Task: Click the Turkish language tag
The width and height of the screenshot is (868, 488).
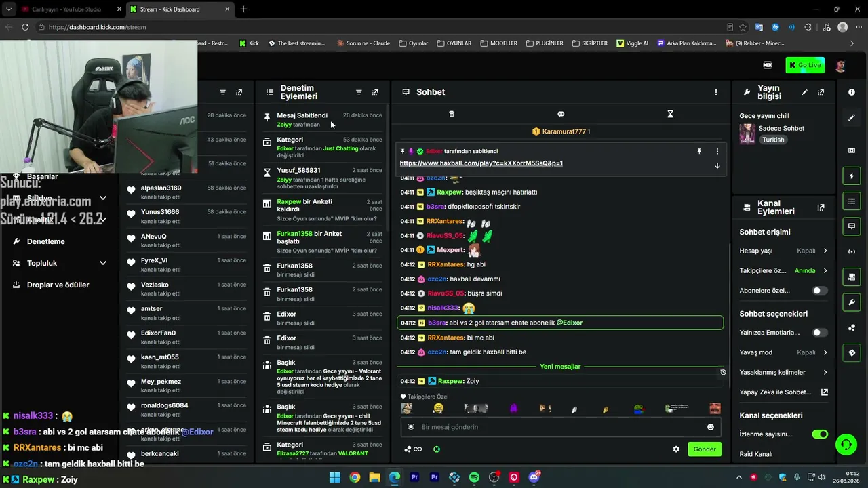Action: click(773, 140)
